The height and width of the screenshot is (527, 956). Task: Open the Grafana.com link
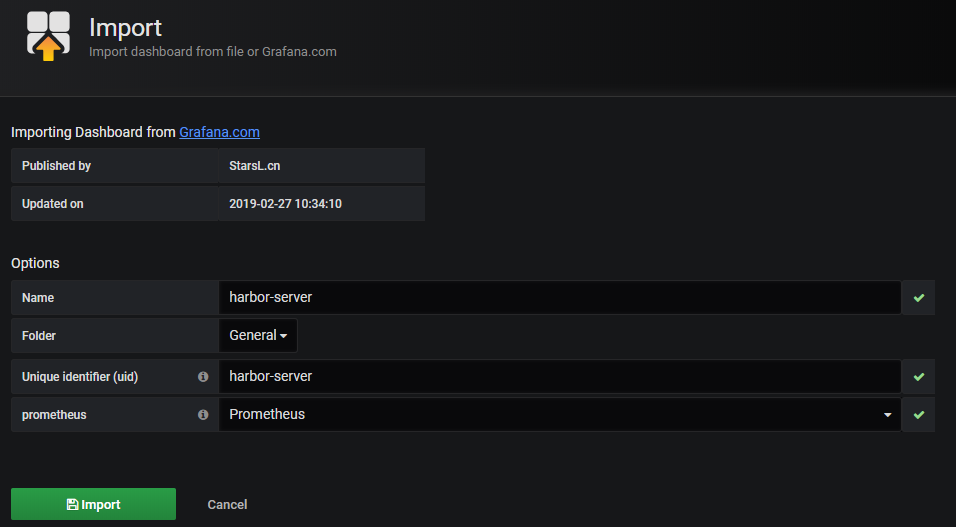coord(219,132)
